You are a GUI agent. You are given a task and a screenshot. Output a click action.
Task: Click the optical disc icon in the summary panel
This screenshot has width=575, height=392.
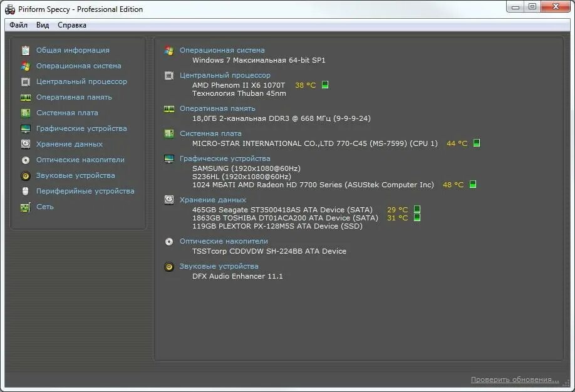(169, 242)
